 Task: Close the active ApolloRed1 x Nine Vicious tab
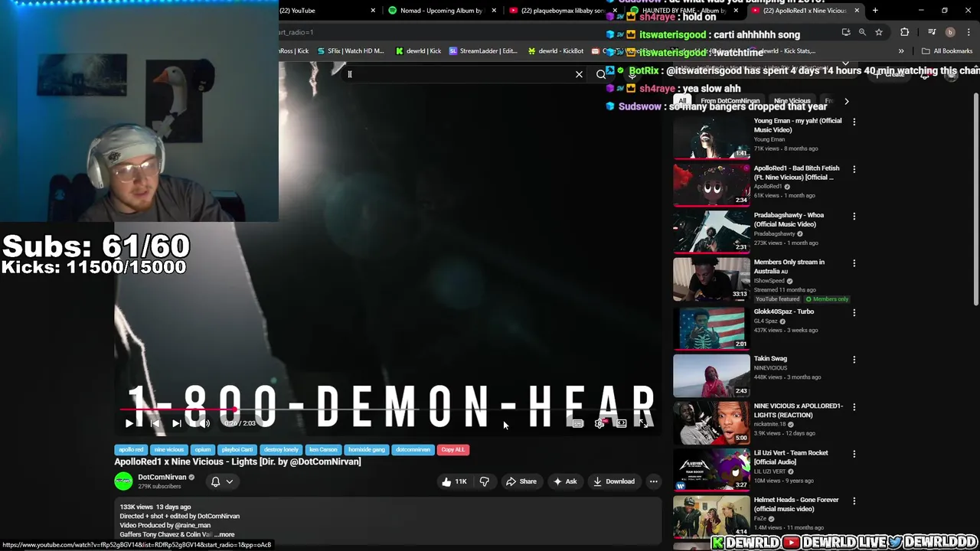point(857,11)
